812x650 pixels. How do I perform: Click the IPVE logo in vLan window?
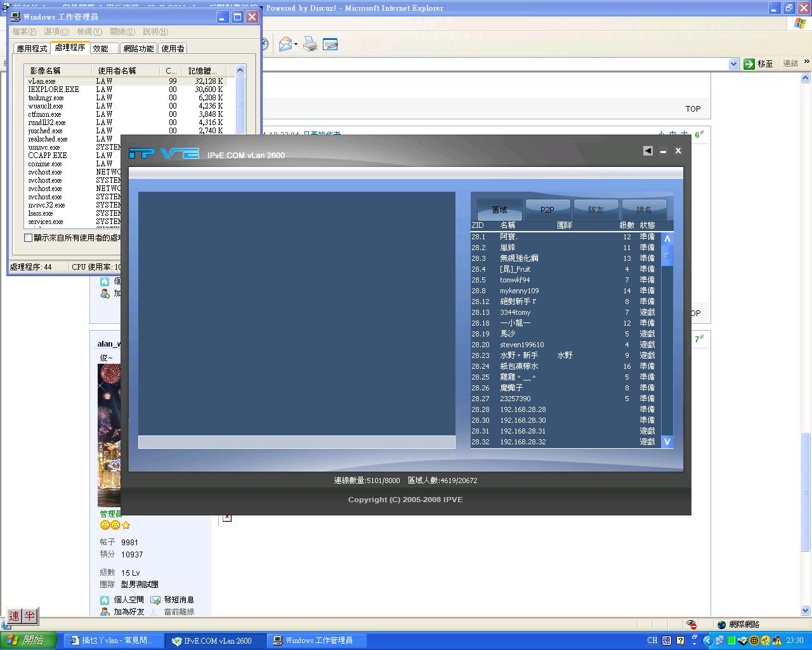(164, 154)
